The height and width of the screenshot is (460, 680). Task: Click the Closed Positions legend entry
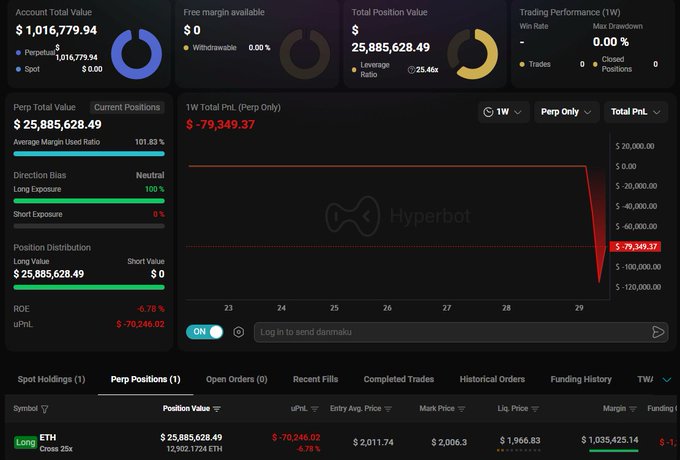coord(625,64)
